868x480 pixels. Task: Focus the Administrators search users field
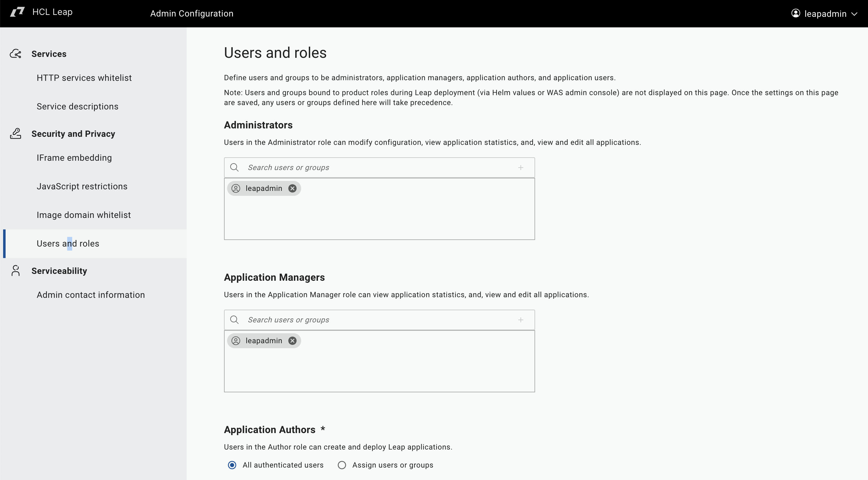point(377,167)
